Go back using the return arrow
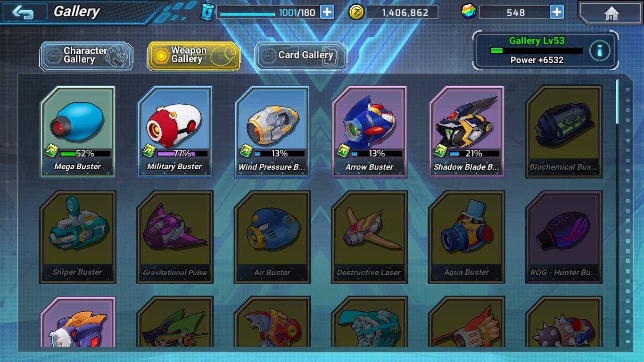The image size is (644, 362). (23, 12)
